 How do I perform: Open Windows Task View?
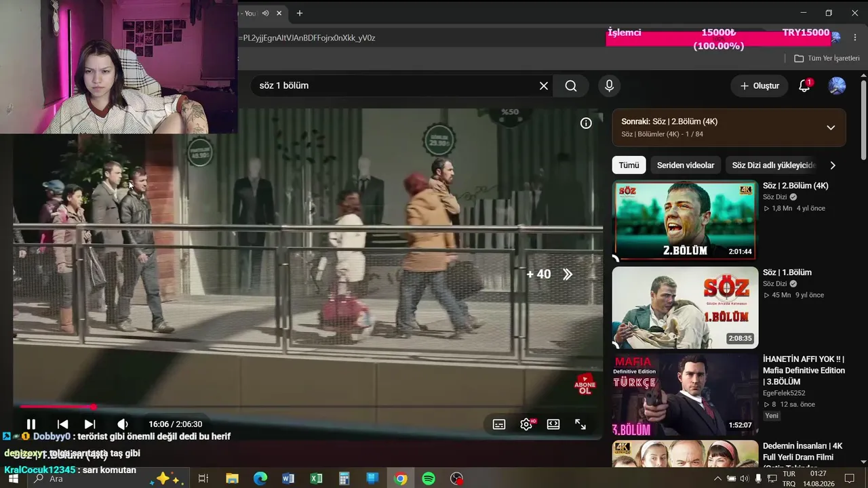point(203,479)
